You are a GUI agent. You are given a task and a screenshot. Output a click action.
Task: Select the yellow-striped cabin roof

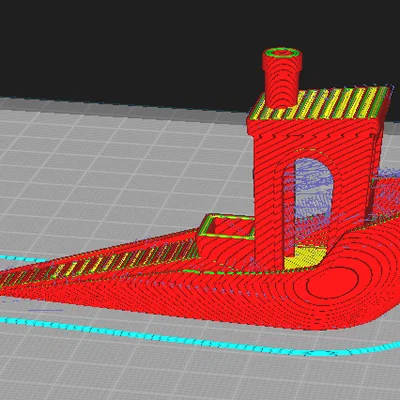tap(320, 103)
